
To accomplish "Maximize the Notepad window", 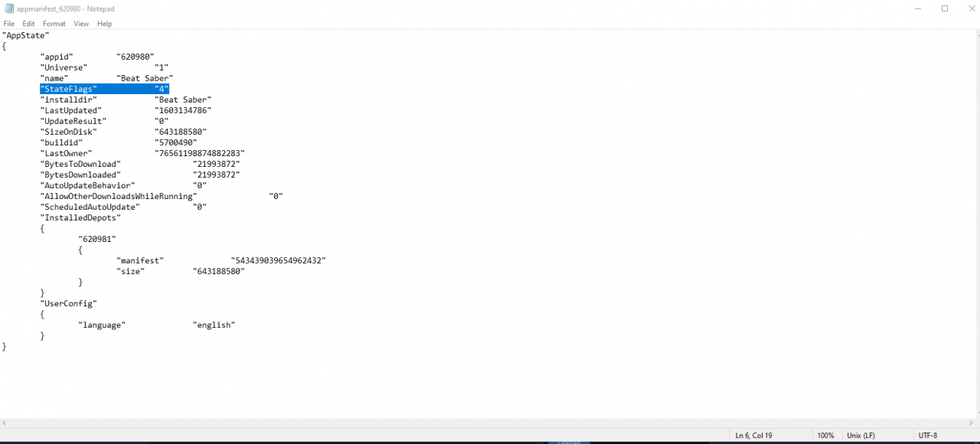I will [944, 8].
